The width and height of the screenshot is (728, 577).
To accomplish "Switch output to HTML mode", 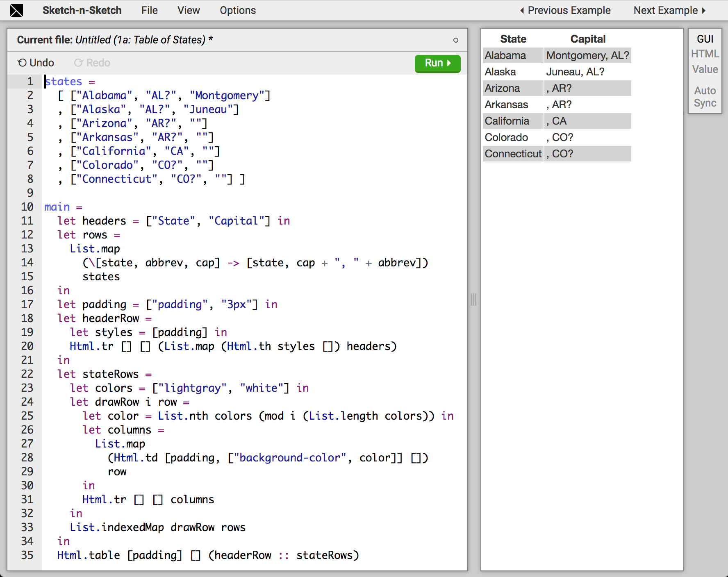I will tap(705, 54).
